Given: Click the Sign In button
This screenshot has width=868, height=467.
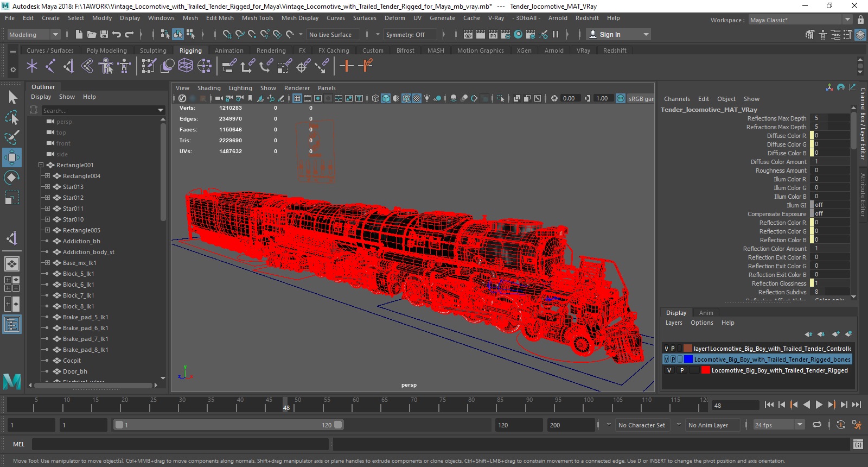Looking at the screenshot, I should pyautogui.click(x=618, y=34).
